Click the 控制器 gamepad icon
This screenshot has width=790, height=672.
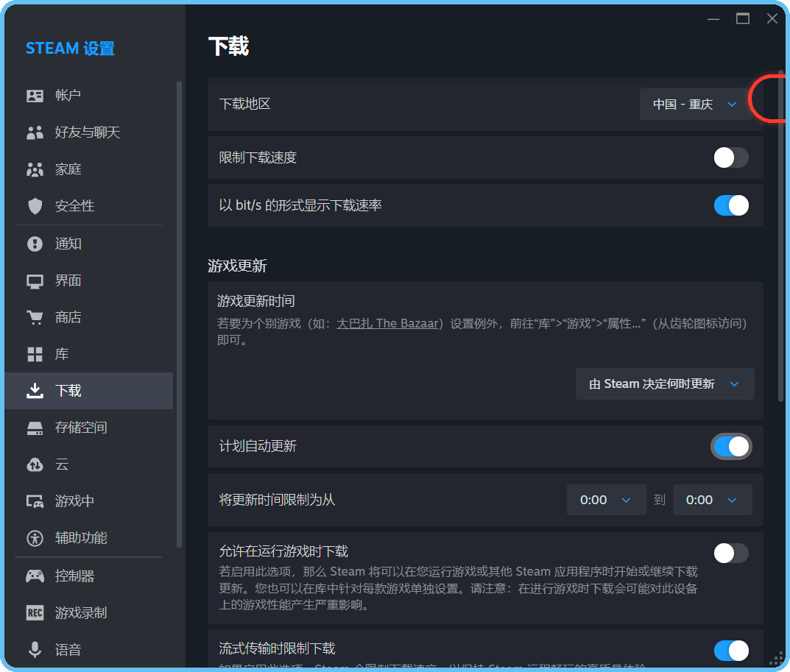pyautogui.click(x=35, y=576)
